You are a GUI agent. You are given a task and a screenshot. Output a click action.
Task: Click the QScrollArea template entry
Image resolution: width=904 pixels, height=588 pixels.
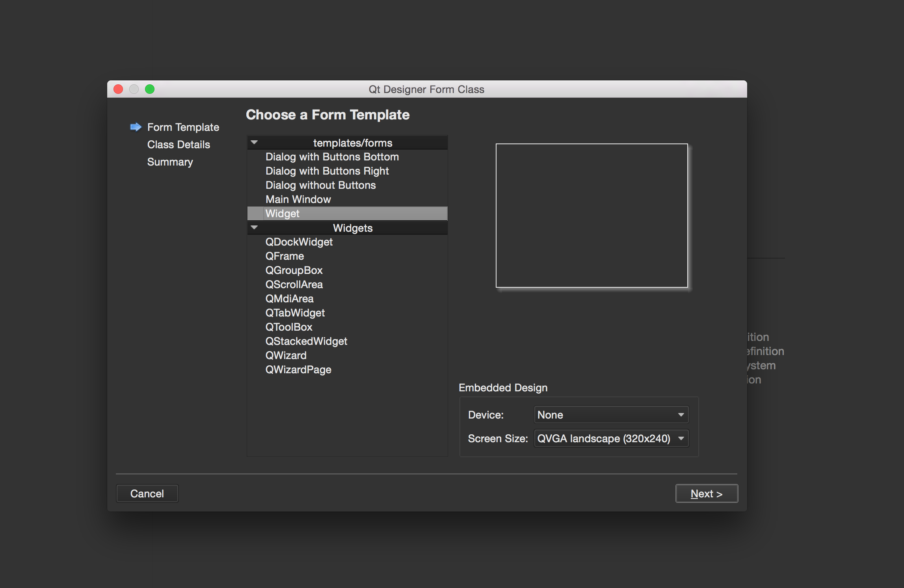point(294,285)
